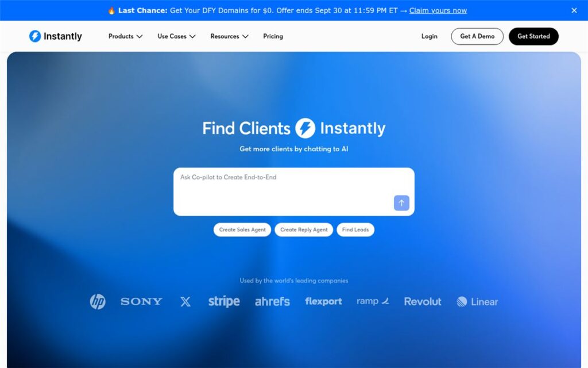
Task: Click the Ahrefs logo
Action: 273,301
